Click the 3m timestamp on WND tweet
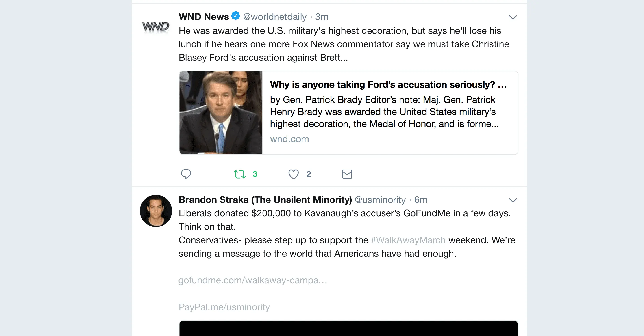Image resolution: width=644 pixels, height=336 pixels. [x=322, y=17]
